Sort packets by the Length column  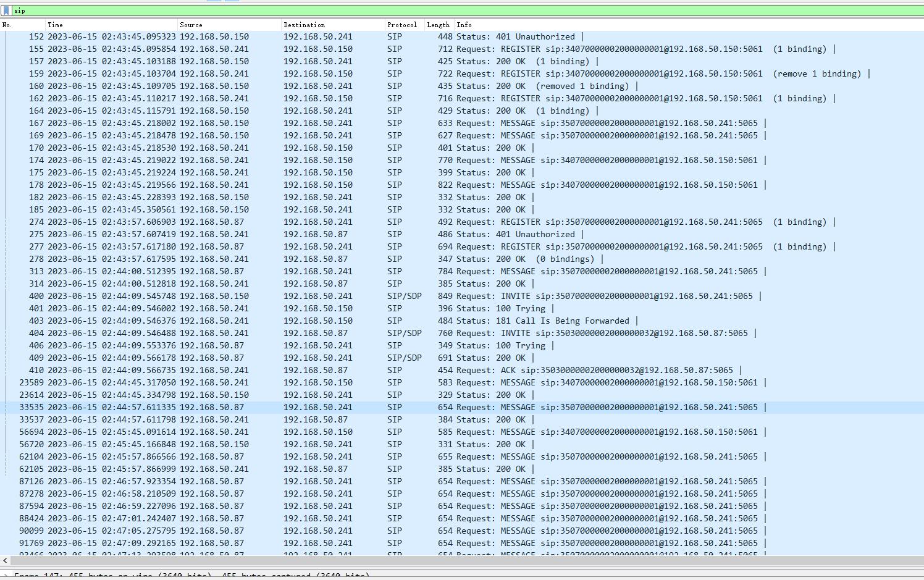(437, 25)
